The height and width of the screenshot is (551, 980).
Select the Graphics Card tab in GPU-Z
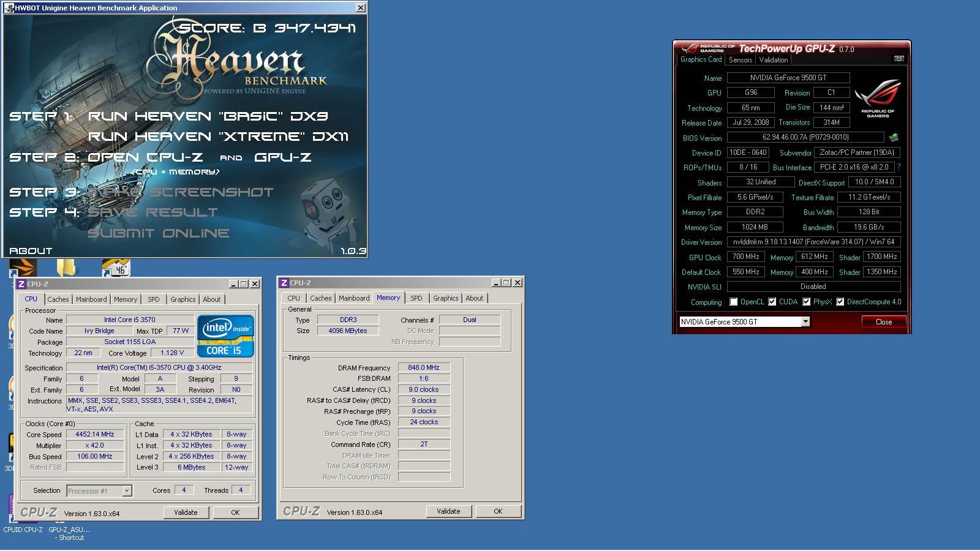tap(701, 59)
